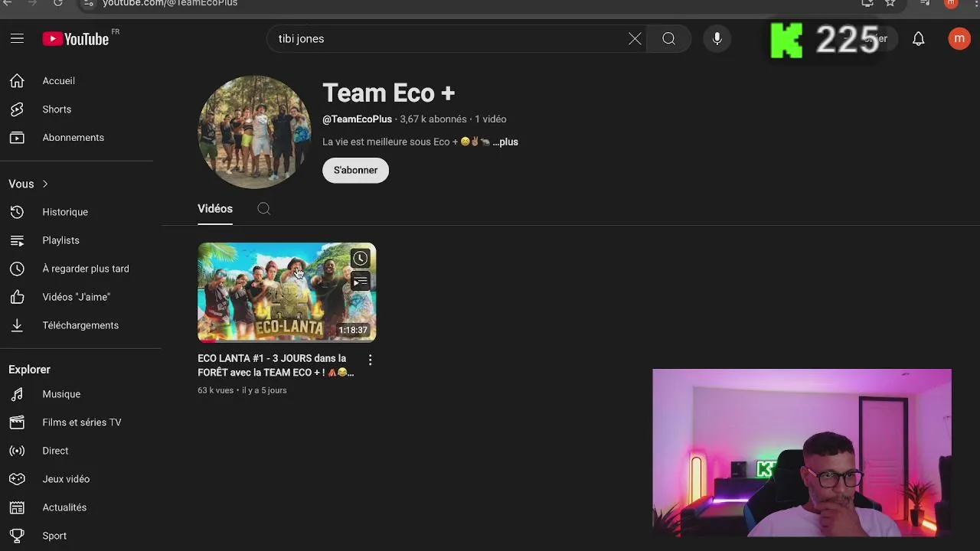Open site information icon in address bar
The width and height of the screenshot is (980, 551).
(89, 3)
